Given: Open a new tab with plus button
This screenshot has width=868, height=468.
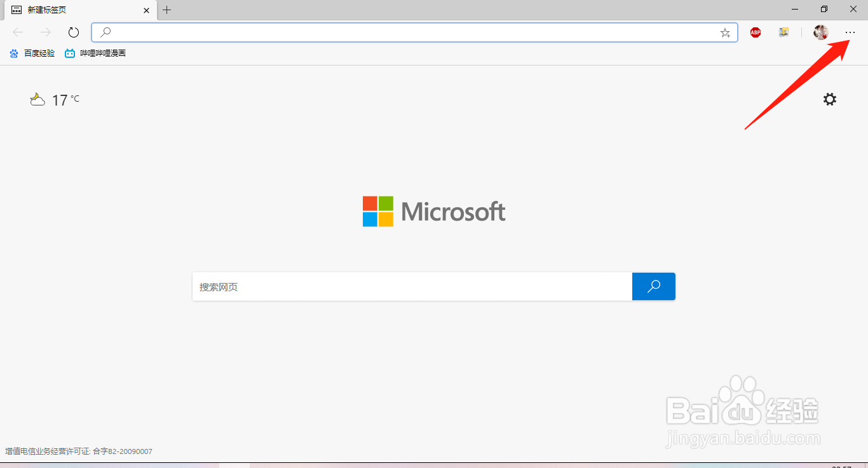Looking at the screenshot, I should [167, 10].
